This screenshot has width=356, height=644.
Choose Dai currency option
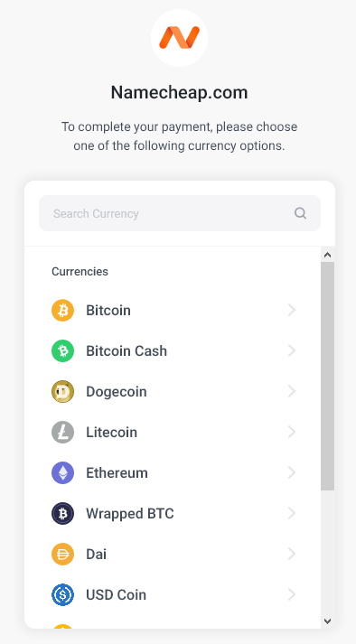click(x=173, y=554)
